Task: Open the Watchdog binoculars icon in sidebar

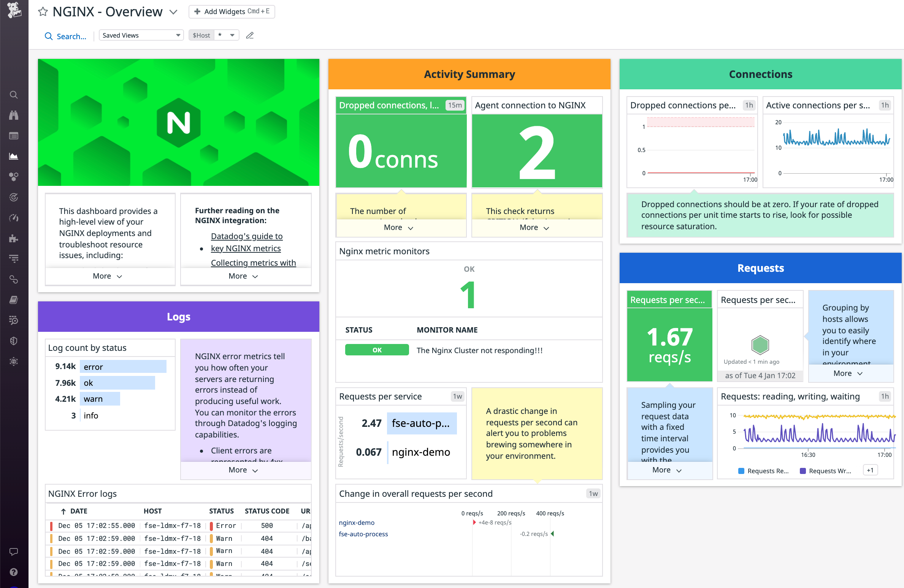Action: 14,115
